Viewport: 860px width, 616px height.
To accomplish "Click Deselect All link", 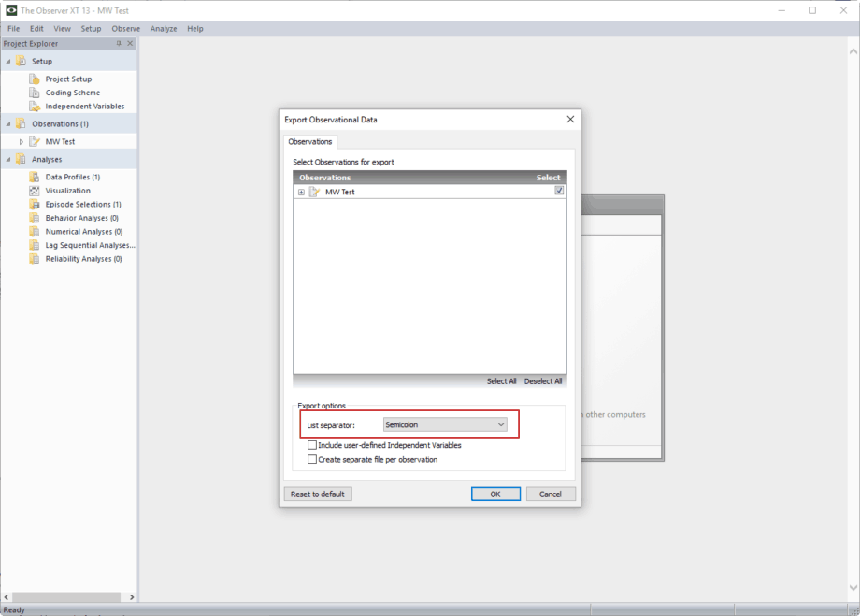I will coord(543,381).
